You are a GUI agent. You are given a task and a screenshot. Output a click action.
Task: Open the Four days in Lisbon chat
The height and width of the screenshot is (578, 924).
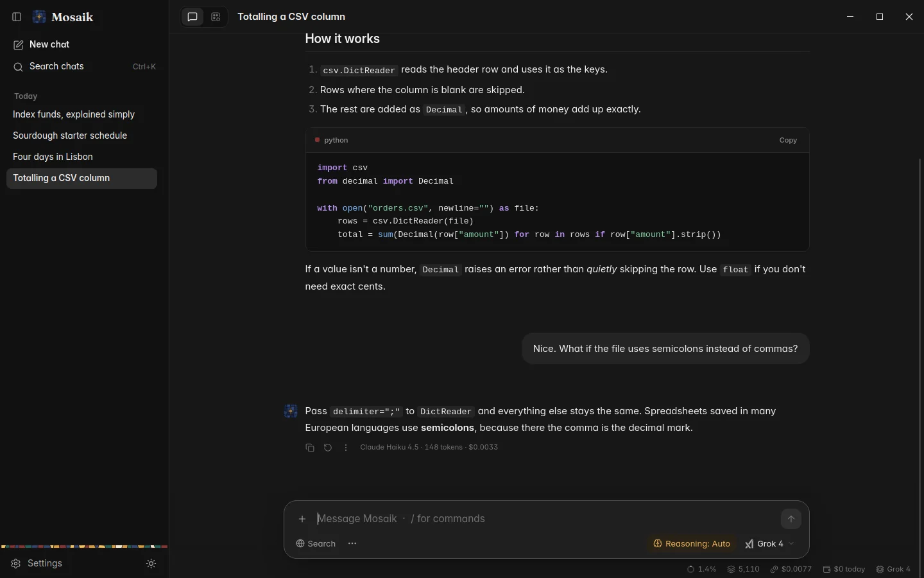point(81,157)
